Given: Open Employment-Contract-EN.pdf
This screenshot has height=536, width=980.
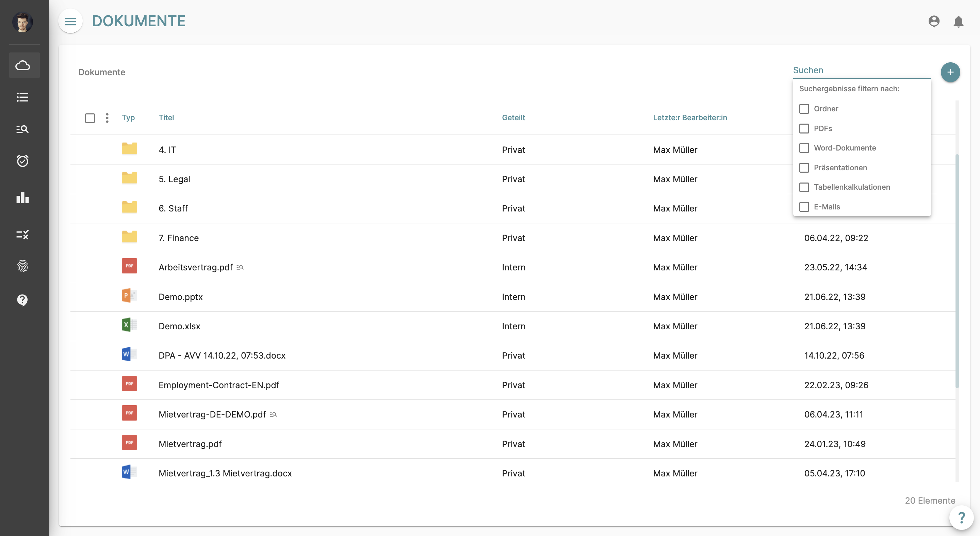Looking at the screenshot, I should [x=219, y=385].
